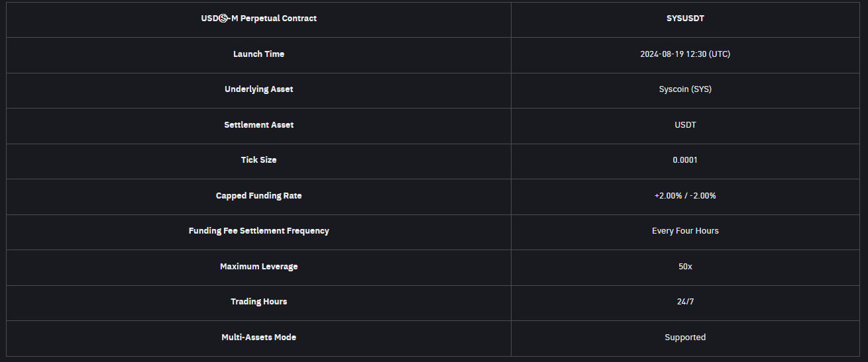Select the Every Four Hours value
The image size is (868, 362).
pos(685,231)
